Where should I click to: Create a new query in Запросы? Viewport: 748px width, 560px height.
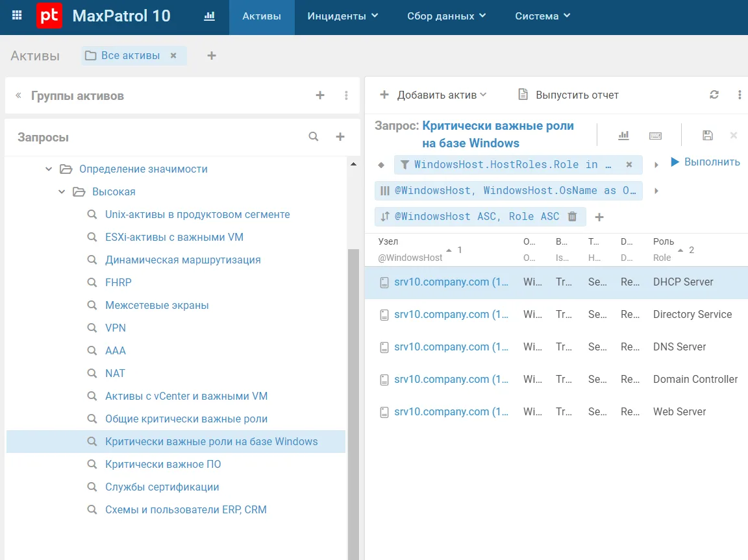click(x=340, y=137)
